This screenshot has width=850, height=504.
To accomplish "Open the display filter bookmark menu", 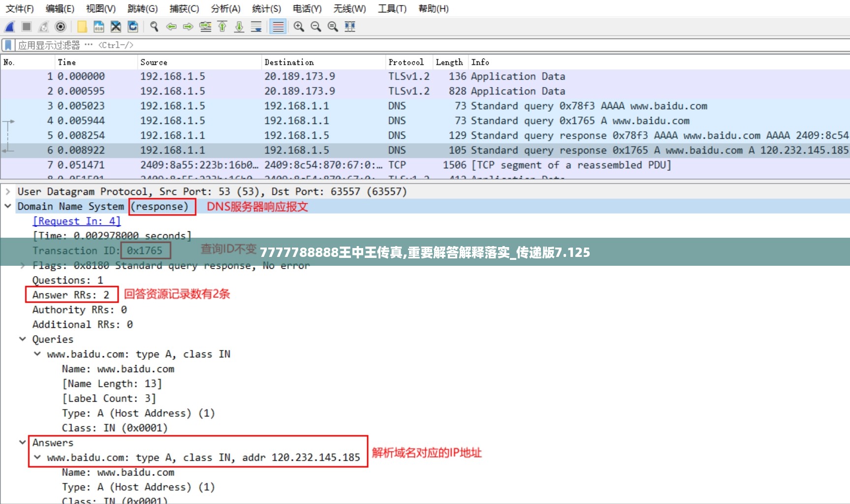I will click(x=8, y=45).
